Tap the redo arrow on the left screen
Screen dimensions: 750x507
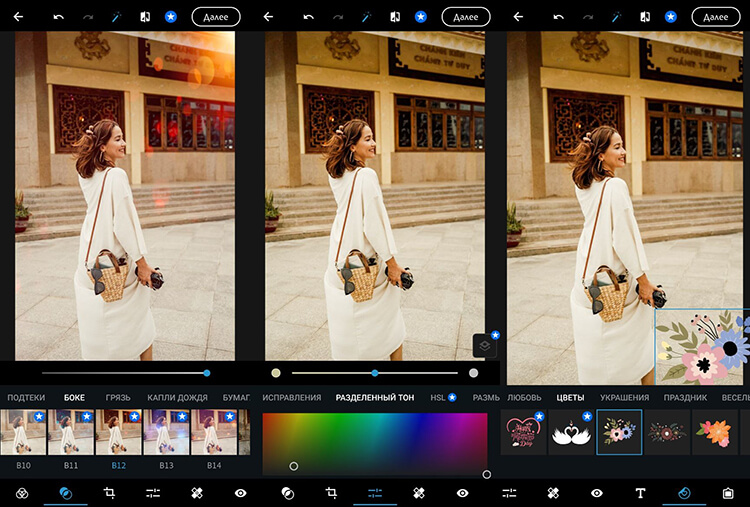tap(88, 17)
